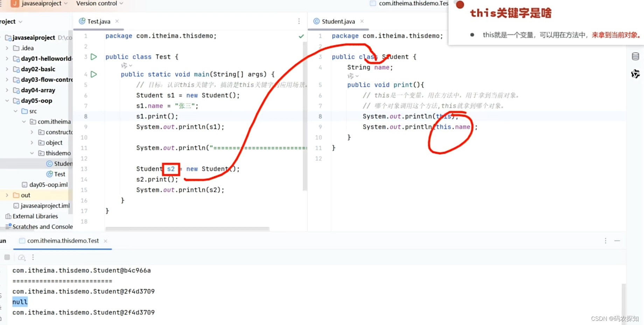
Task: Expand the object package
Action: (32, 143)
